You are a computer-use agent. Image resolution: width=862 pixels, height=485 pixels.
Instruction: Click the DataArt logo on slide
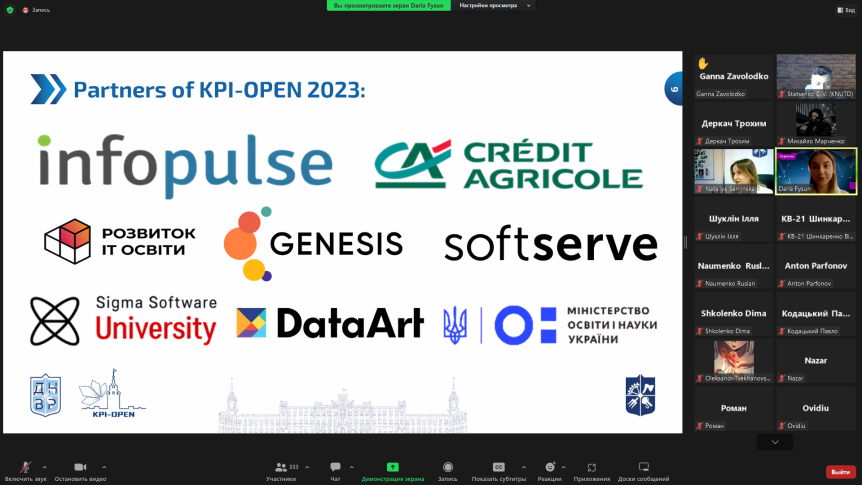[330, 323]
